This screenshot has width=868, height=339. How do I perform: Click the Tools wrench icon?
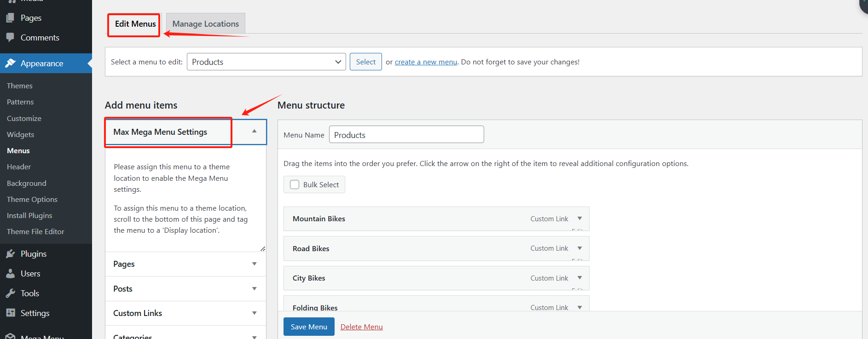[x=10, y=293]
